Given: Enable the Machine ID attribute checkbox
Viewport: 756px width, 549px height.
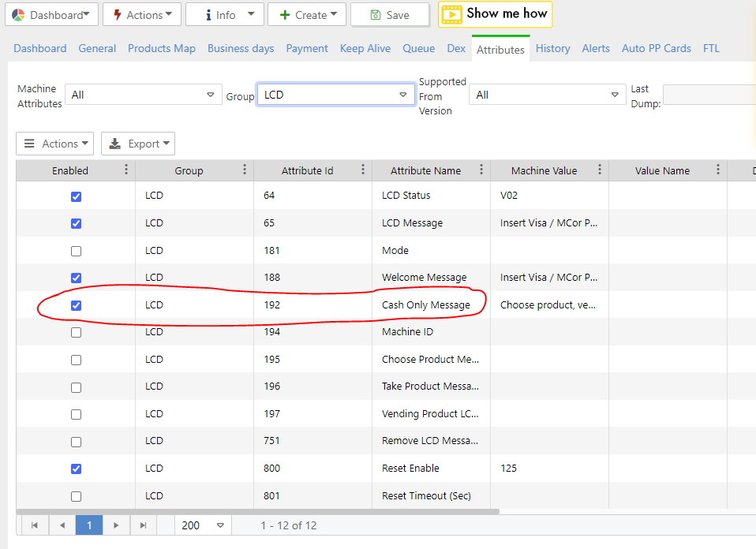Looking at the screenshot, I should 77,333.
